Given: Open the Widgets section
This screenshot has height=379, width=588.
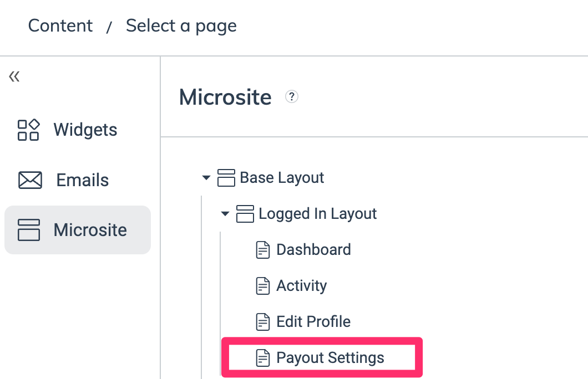Looking at the screenshot, I should tap(85, 130).
